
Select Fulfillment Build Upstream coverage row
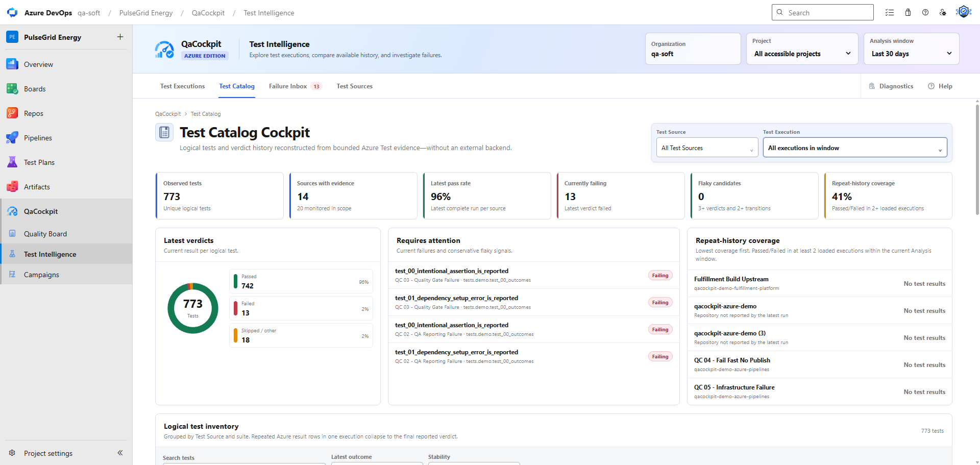820,283
